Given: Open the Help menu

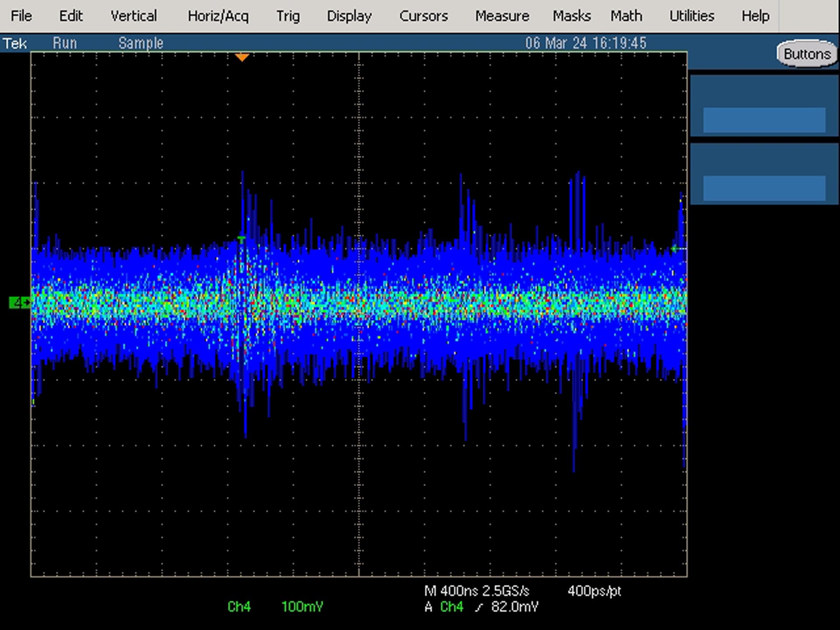Looking at the screenshot, I should (755, 16).
